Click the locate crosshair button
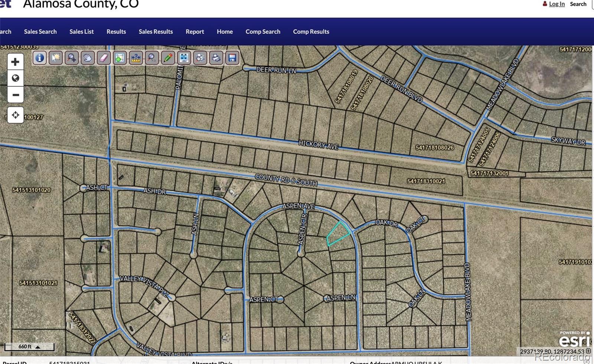594x364 pixels. click(16, 115)
